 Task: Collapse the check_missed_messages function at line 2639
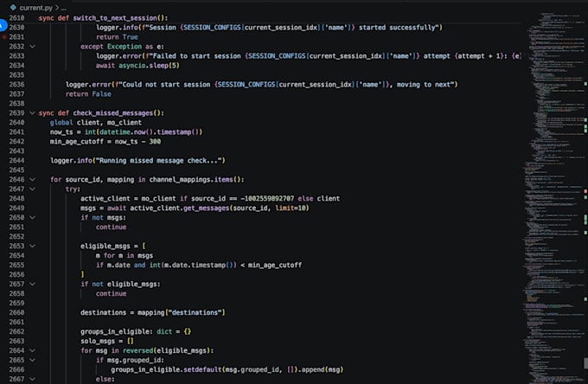pyautogui.click(x=32, y=113)
